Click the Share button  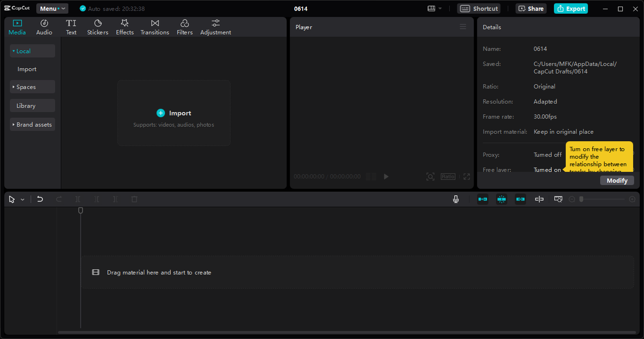(x=531, y=9)
